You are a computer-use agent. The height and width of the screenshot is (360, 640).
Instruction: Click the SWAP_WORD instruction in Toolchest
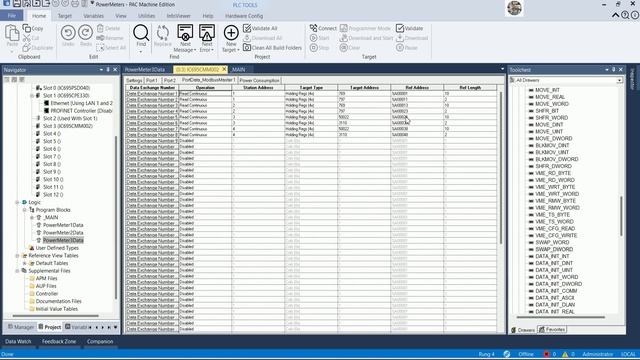(551, 242)
